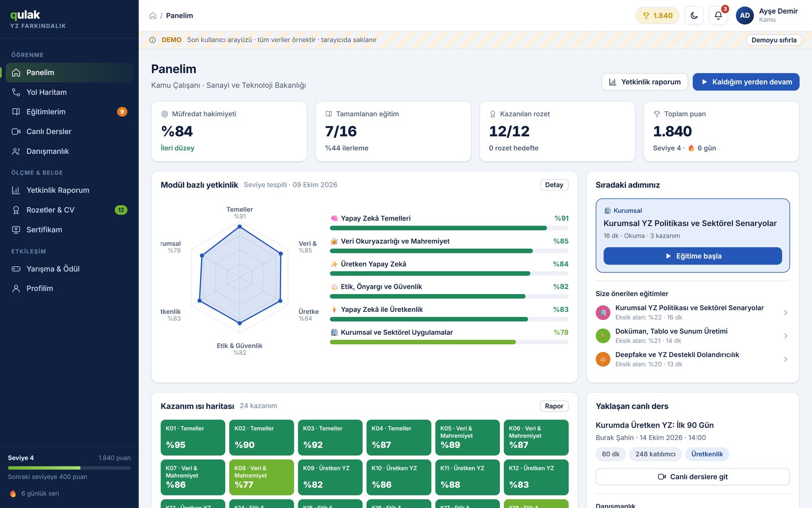The image size is (812, 508).
Task: Open Yarışma & Ödül in sidebar
Action: point(69,269)
